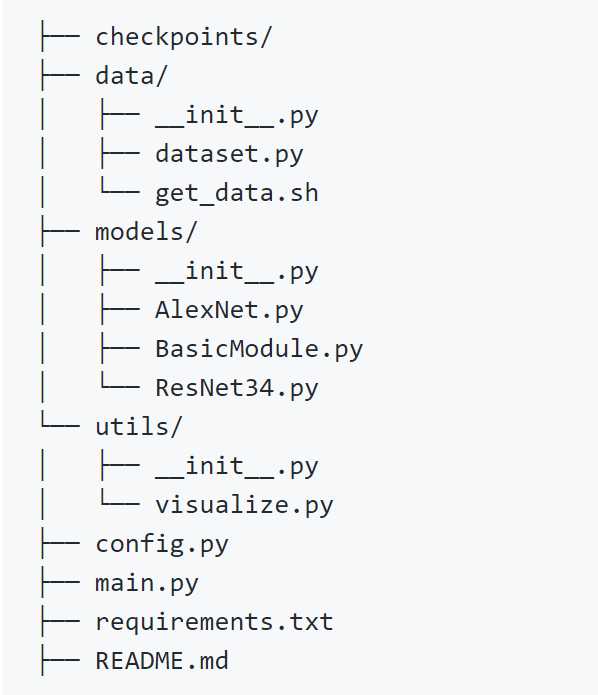Select requirements.txt file entry
This screenshot has width=598, height=695.
click(x=214, y=622)
